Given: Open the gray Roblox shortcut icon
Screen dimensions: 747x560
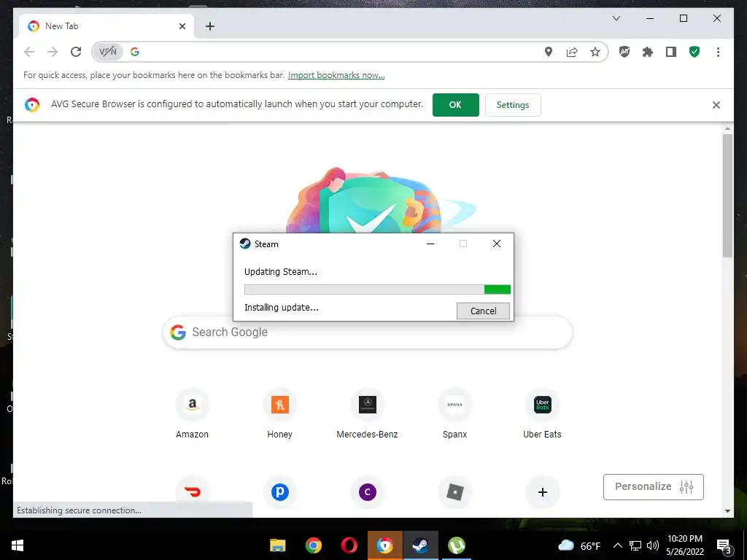Looking at the screenshot, I should point(455,492).
